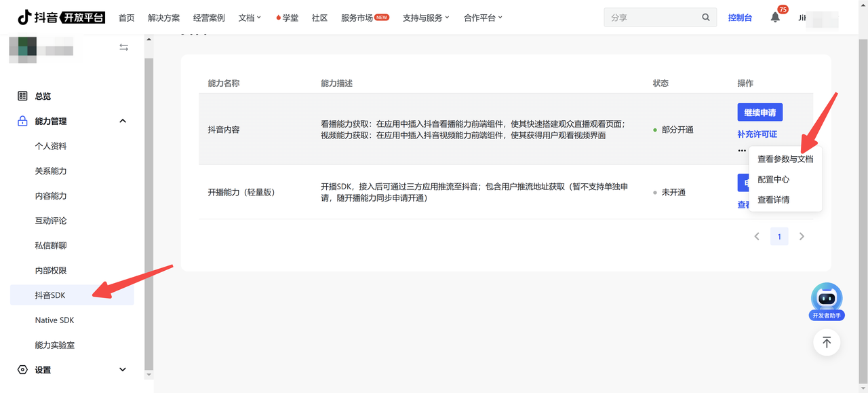Click the 总览 overview icon

[22, 96]
